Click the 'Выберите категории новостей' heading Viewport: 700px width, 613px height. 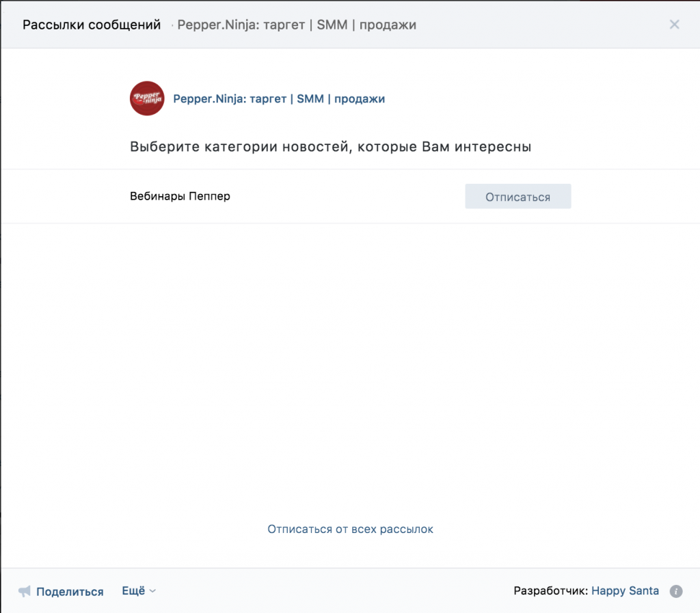[330, 147]
